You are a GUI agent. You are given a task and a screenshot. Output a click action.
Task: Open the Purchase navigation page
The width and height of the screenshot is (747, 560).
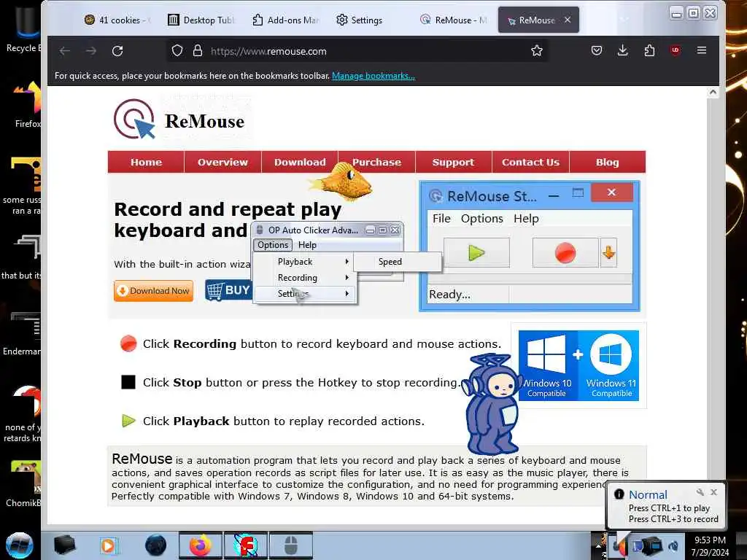point(376,162)
